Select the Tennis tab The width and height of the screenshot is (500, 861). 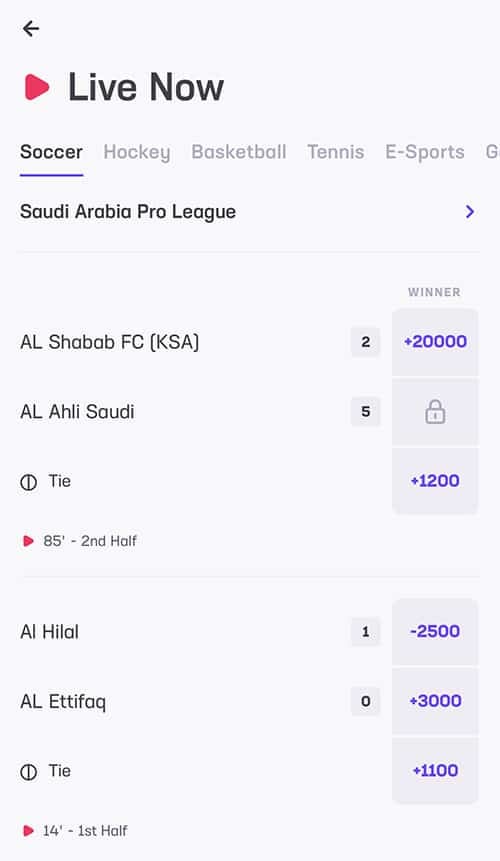[335, 152]
